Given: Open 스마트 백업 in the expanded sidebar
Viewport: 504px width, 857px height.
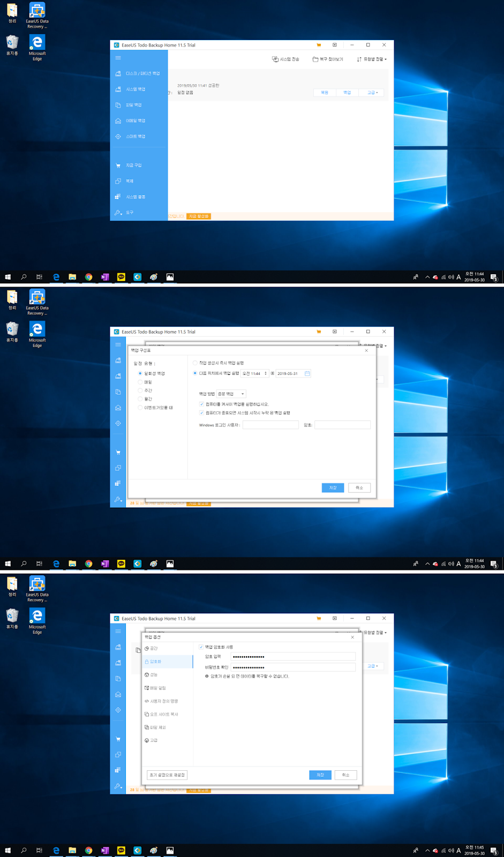Looking at the screenshot, I should [x=131, y=137].
